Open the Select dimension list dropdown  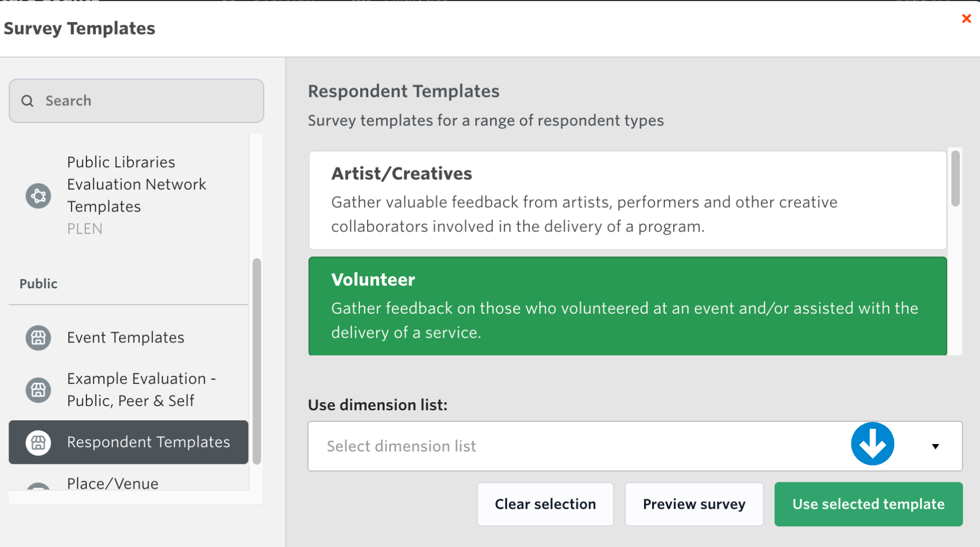coord(583,446)
